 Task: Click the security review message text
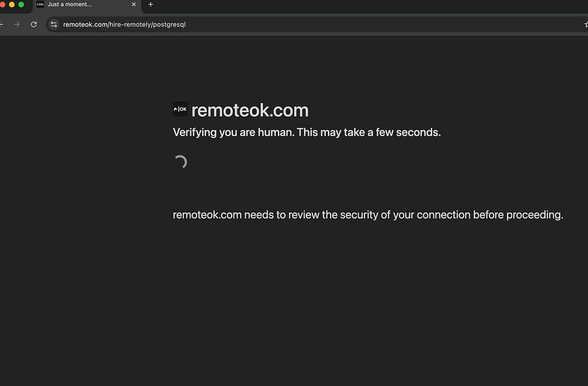coord(367,215)
